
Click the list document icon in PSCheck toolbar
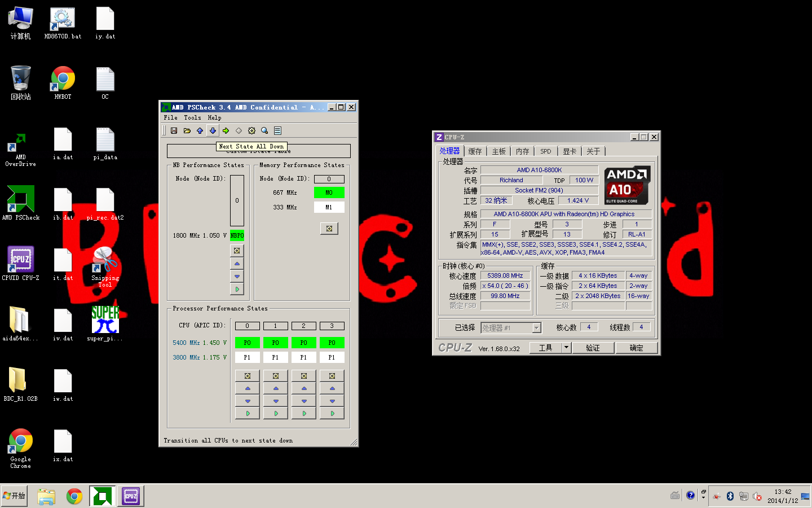coord(277,130)
